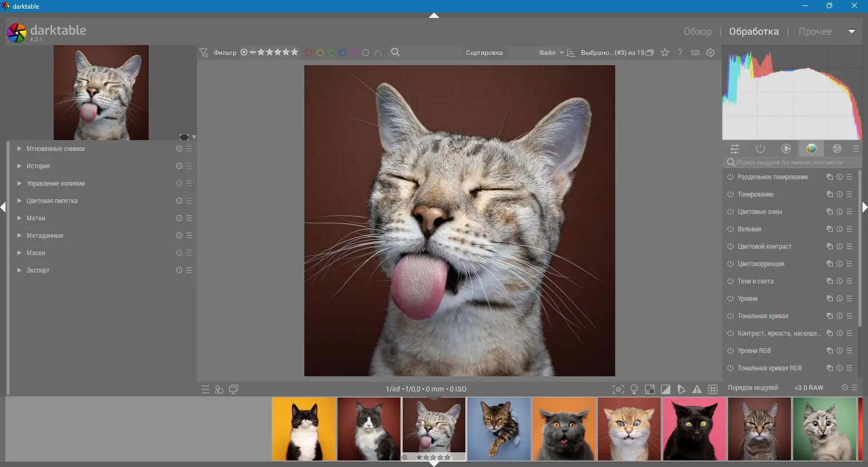Toggle the overexposure warning triangle icon

697,389
